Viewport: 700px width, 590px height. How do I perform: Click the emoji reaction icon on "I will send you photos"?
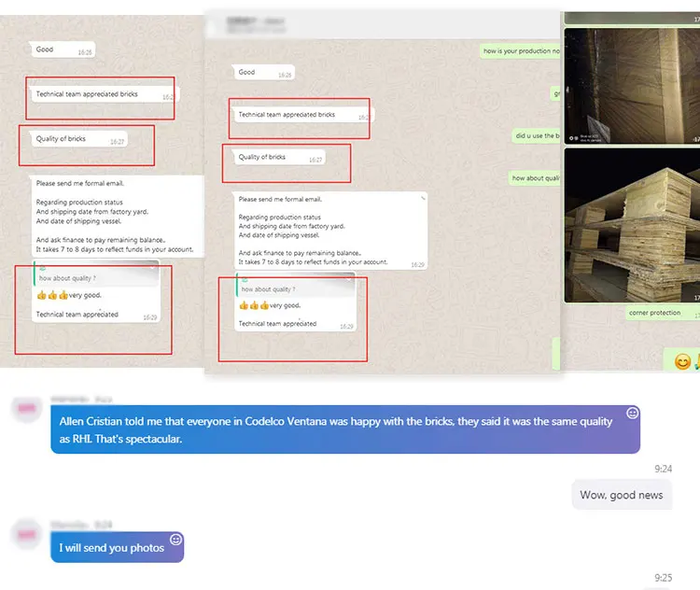click(x=175, y=540)
